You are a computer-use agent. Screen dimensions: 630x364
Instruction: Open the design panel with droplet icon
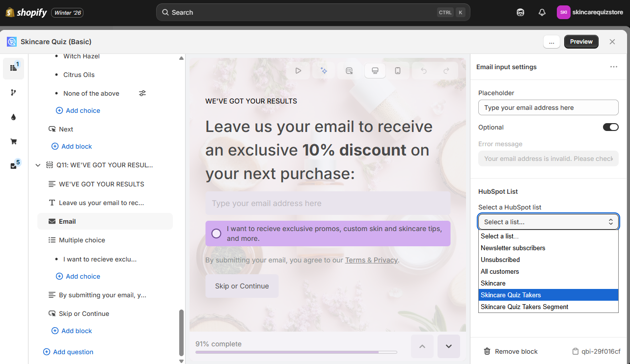[x=13, y=117]
